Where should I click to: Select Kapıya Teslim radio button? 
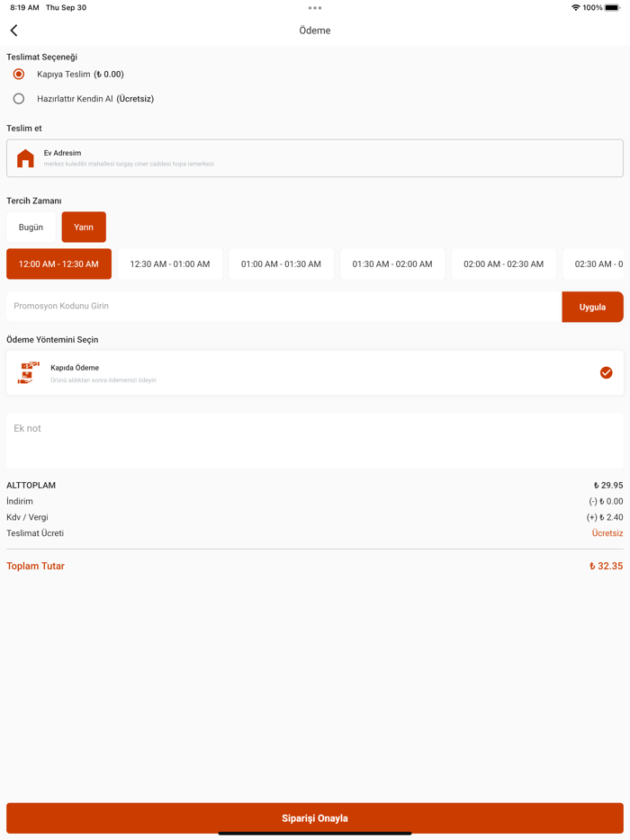19,74
